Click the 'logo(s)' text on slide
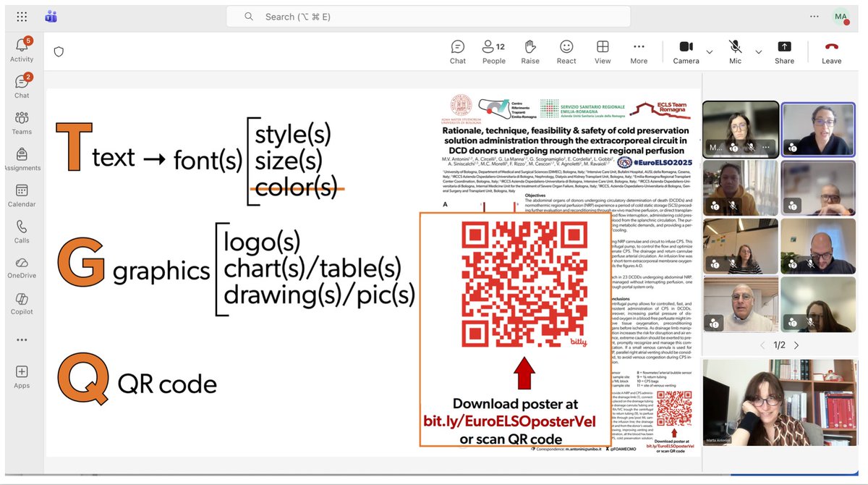 [262, 241]
